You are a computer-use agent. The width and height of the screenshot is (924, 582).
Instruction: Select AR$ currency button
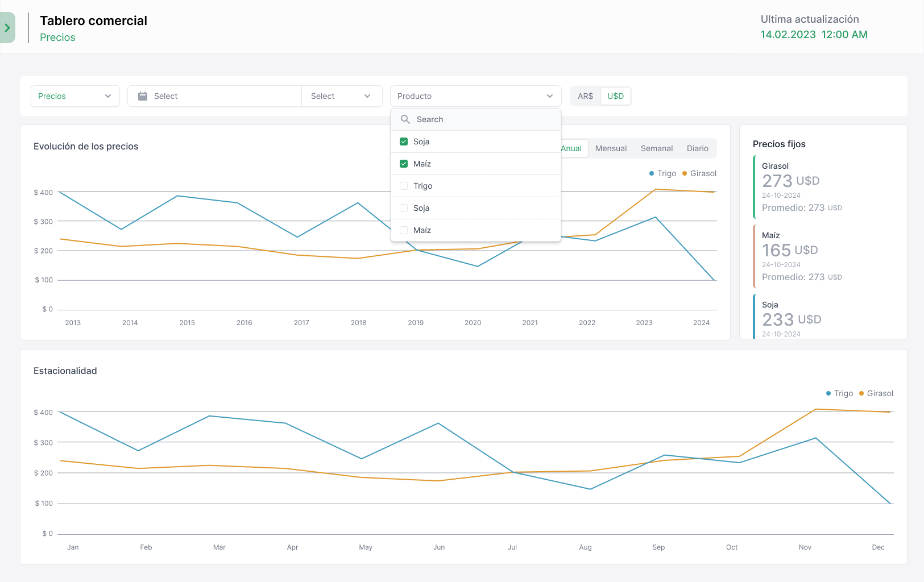coord(585,96)
